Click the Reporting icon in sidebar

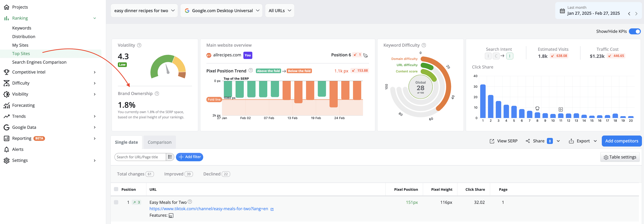pyautogui.click(x=7, y=138)
